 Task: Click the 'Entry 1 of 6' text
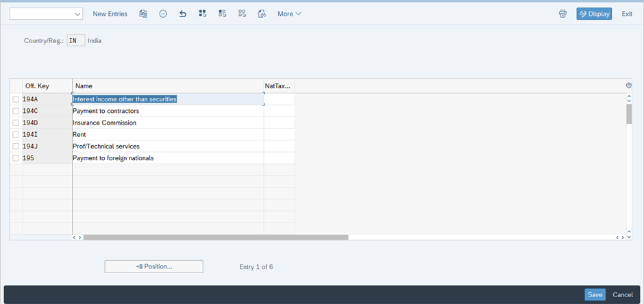click(x=256, y=267)
